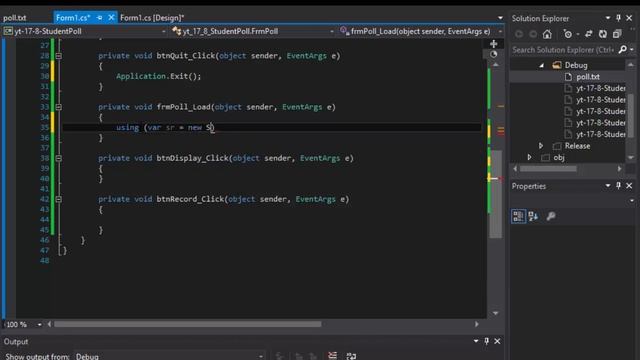Open the Pending Changes Filter icon
The width and height of the screenshot is (640, 360).
[x=568, y=34]
